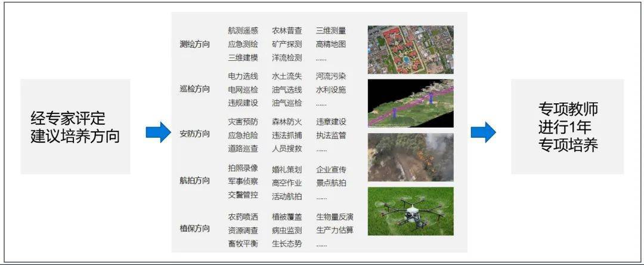Pick the 违规建设 text
644x265 pixels.
pos(243,103)
